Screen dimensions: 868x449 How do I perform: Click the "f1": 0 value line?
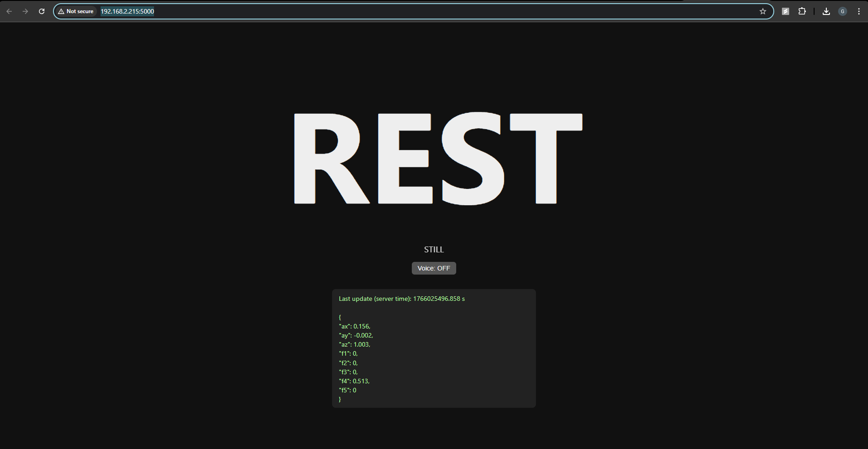coord(348,353)
